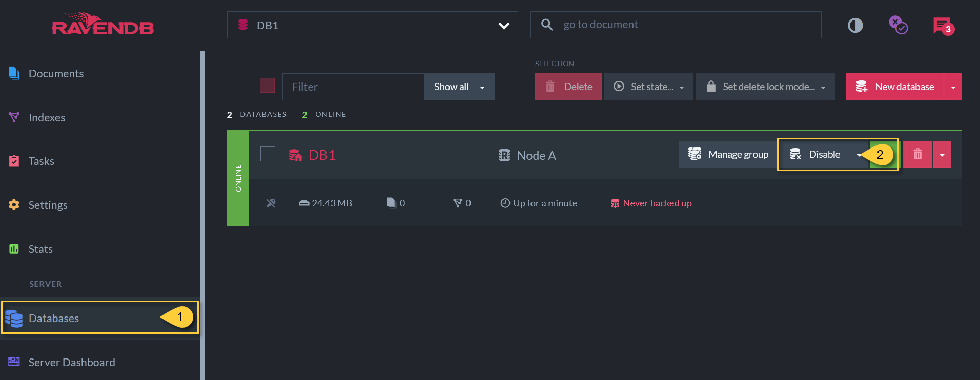Click the Databases stack icon
Screen dimensions: 980x380
click(x=14, y=319)
